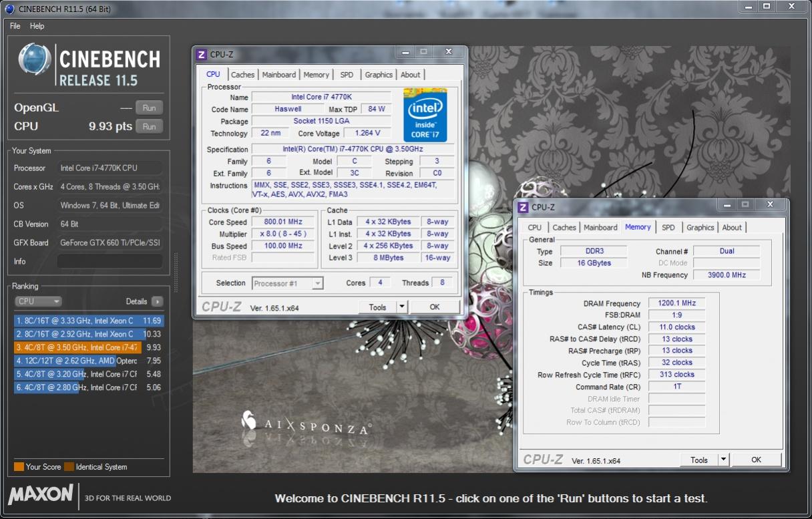Screen dimensions: 812x519
Task: Run the OpenGL benchmark test
Action: coord(149,108)
